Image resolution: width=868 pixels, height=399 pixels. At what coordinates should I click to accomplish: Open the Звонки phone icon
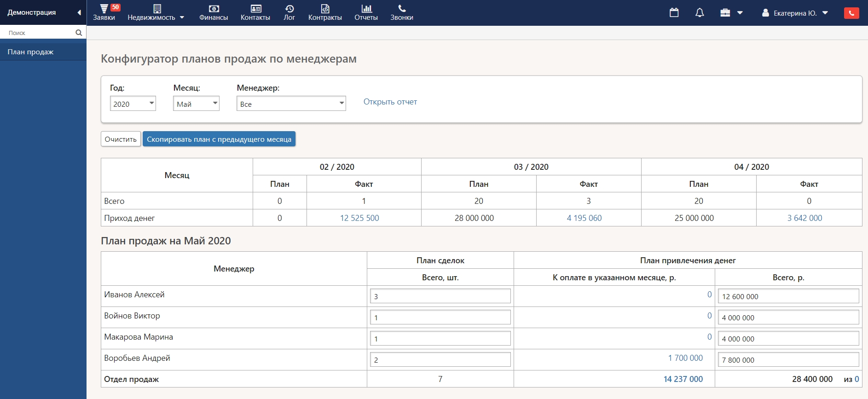[402, 9]
